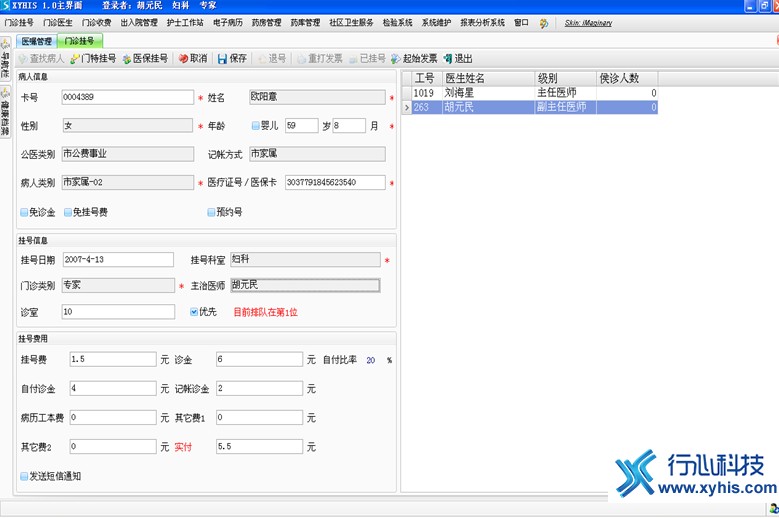Open the 门诊挂号 menu
The image size is (779, 518).
point(19,23)
